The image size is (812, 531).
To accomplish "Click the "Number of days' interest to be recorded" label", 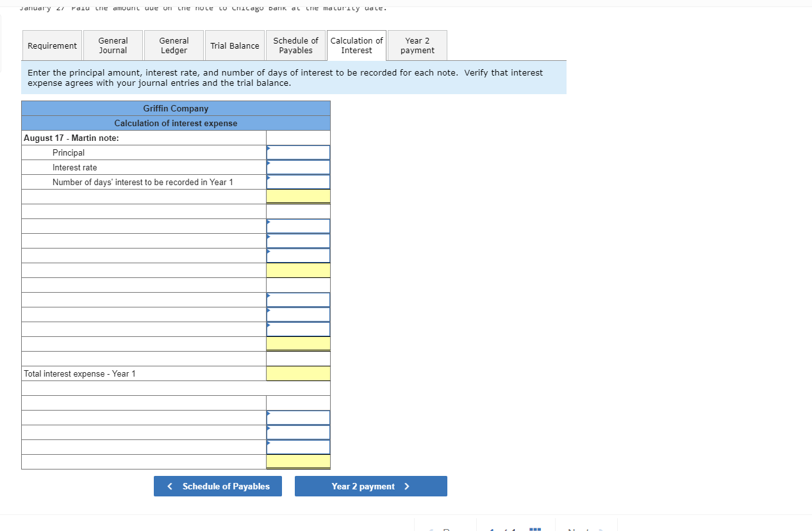I will tap(143, 182).
